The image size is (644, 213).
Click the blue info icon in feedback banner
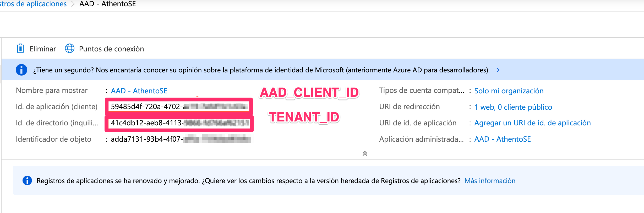click(x=21, y=70)
